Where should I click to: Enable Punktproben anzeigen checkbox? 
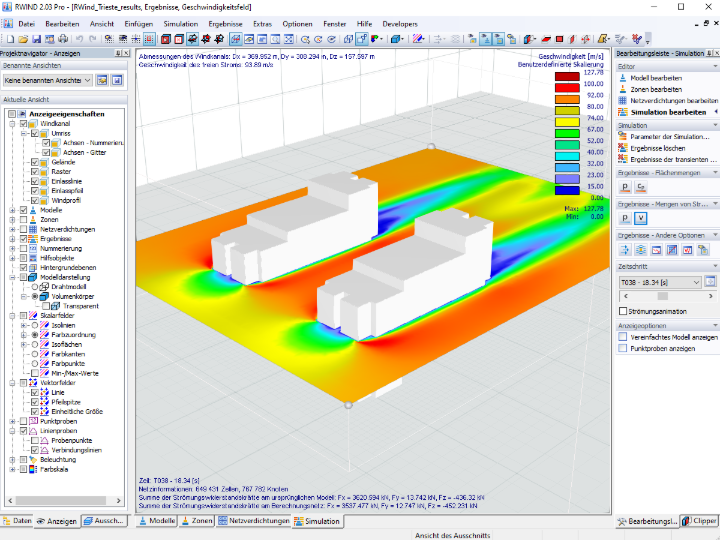[623, 349]
